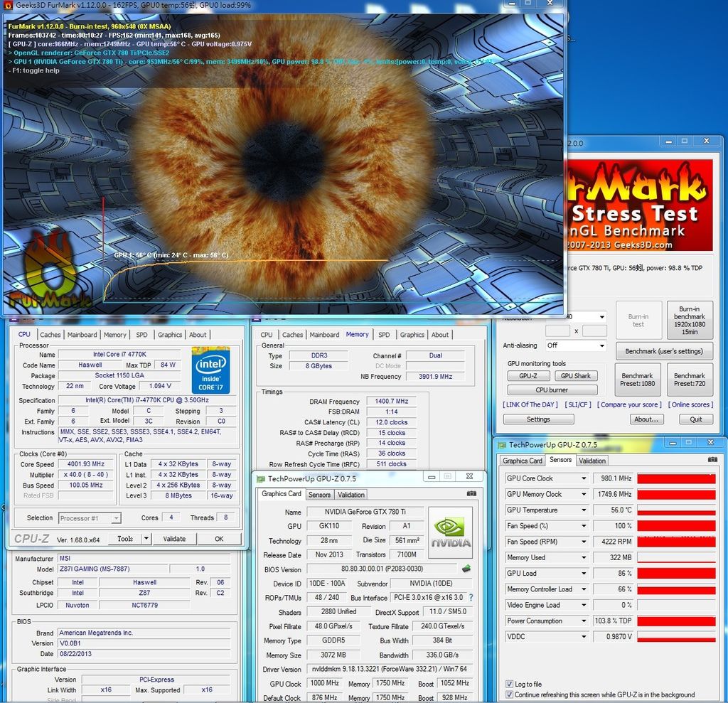Click OK in CPU-Z
The height and width of the screenshot is (703, 728).
[219, 539]
